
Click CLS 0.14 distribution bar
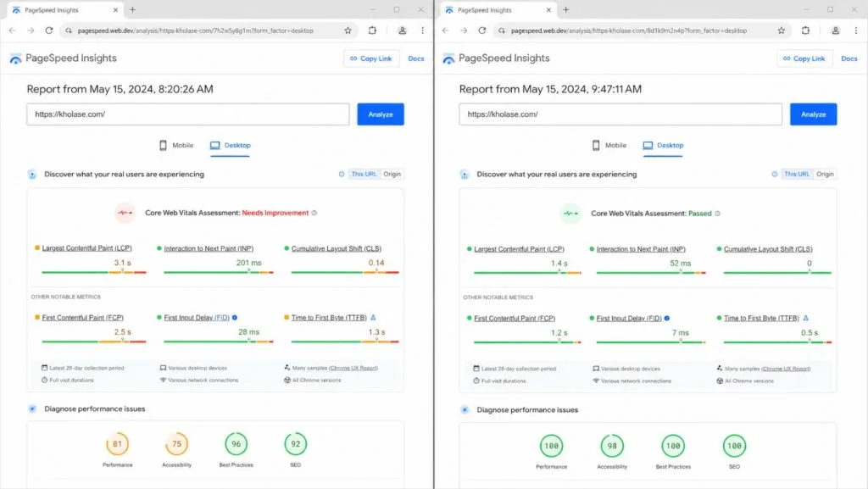click(345, 272)
